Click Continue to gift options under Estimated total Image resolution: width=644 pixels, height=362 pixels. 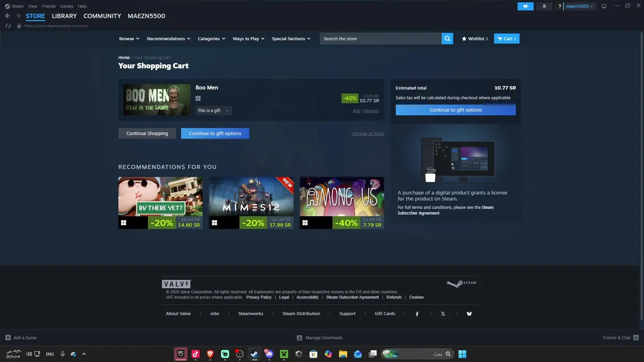point(455,110)
